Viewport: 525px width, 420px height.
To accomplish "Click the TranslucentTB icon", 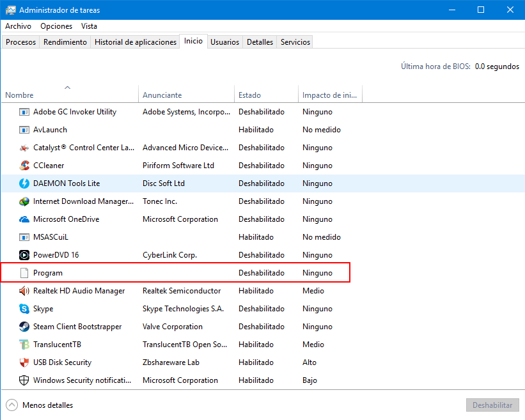I will point(24,345).
